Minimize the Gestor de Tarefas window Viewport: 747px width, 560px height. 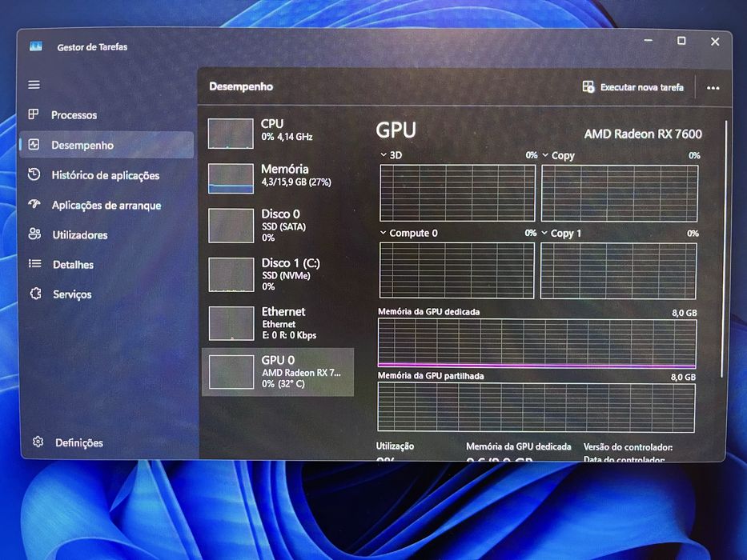(649, 41)
